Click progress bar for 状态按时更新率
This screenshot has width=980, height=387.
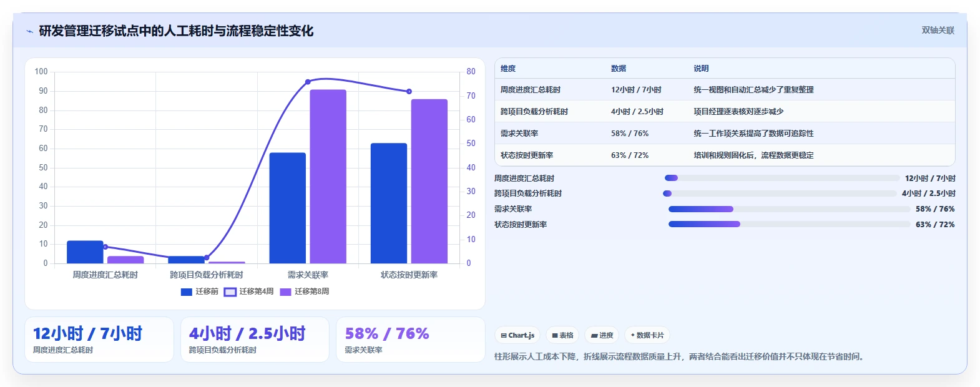[x=789, y=224]
